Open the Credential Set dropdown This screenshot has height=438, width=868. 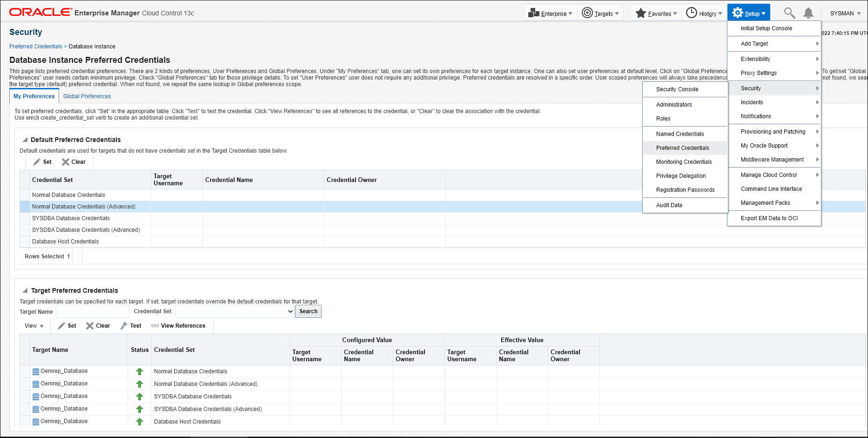235,311
